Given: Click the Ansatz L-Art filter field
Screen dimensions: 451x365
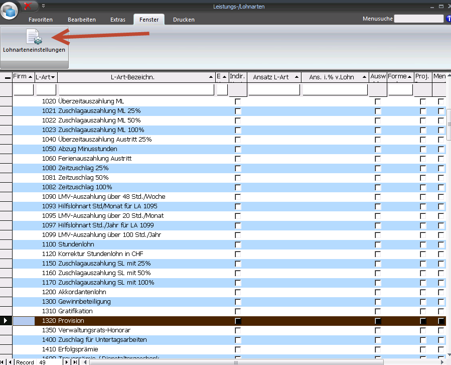Looking at the screenshot, I should pyautogui.click(x=274, y=90).
